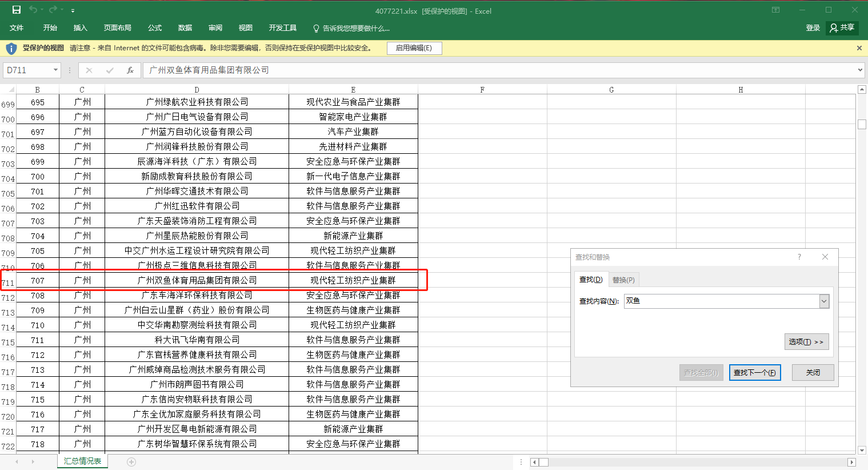Image resolution: width=868 pixels, height=470 pixels.
Task: Click vertical scrollbar up arrow
Action: (x=862, y=90)
